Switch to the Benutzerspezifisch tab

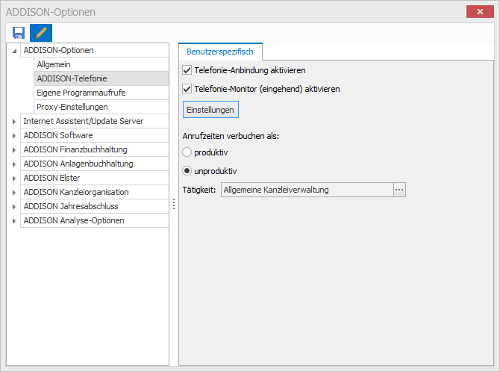(x=220, y=52)
